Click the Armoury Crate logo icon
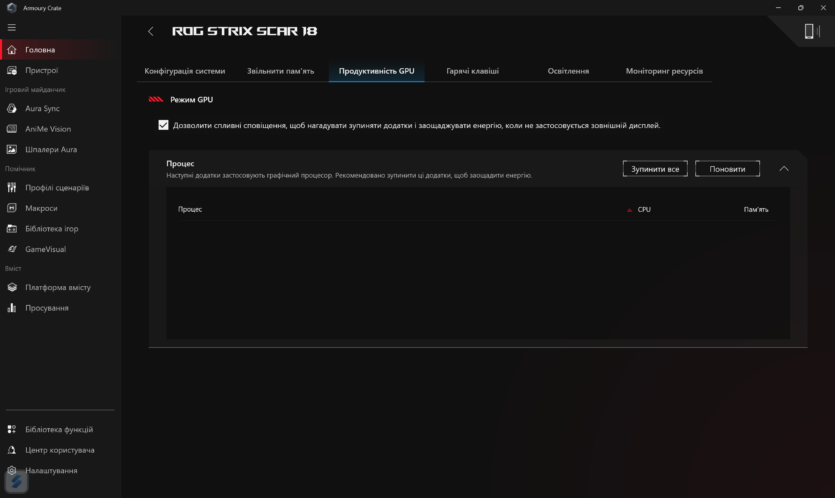 [x=12, y=8]
